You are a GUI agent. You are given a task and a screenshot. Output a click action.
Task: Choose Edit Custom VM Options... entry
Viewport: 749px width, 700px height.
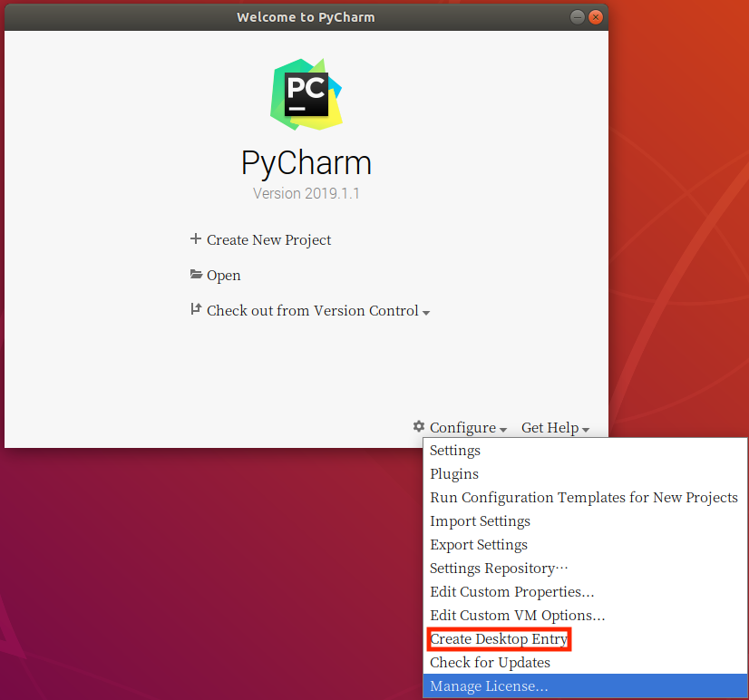tap(585, 616)
